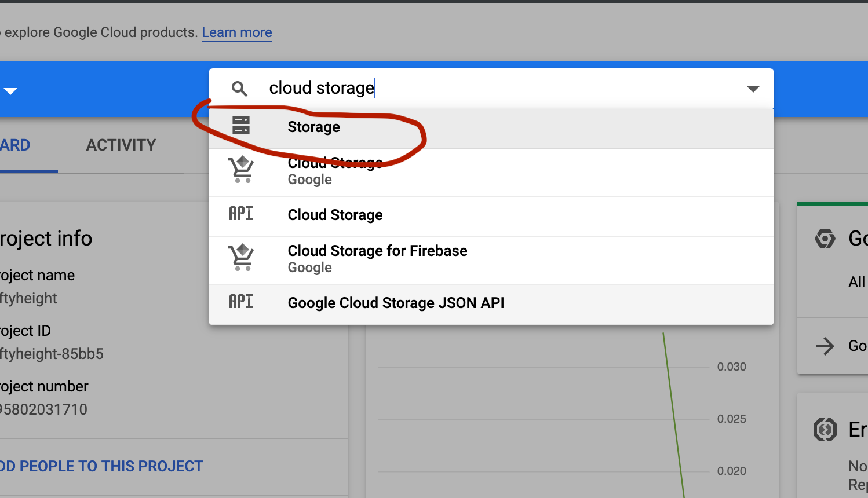Select Google Cloud Storage JSON API result
868x498 pixels.
(396, 303)
